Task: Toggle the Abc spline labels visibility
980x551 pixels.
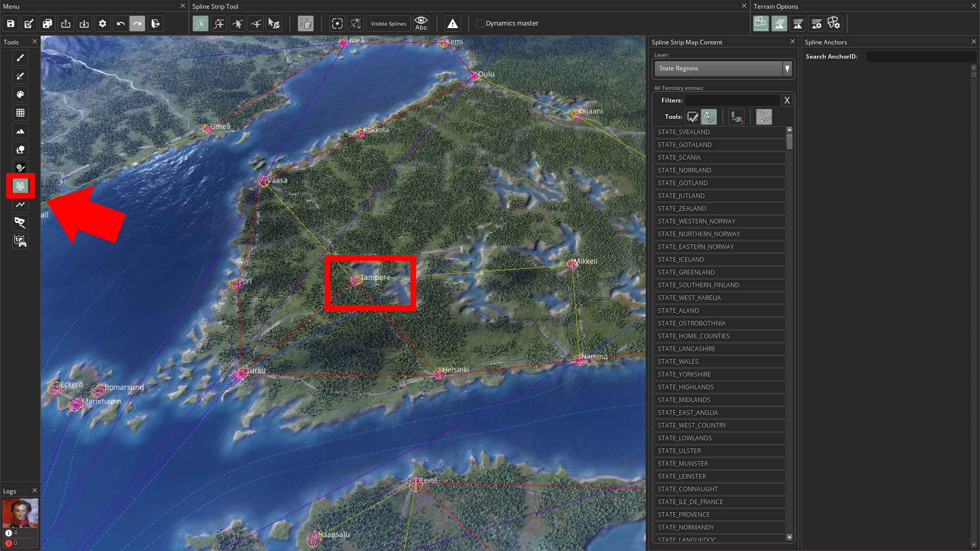Action: pos(421,23)
